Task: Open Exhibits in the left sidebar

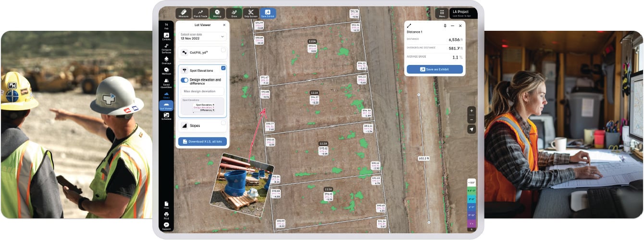Action: 166,36
